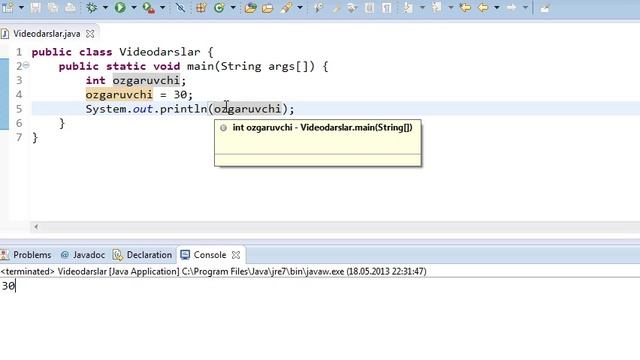The height and width of the screenshot is (360, 640).
Task: Open the Previous Annotation dropdown arrow
Action: (451, 7)
